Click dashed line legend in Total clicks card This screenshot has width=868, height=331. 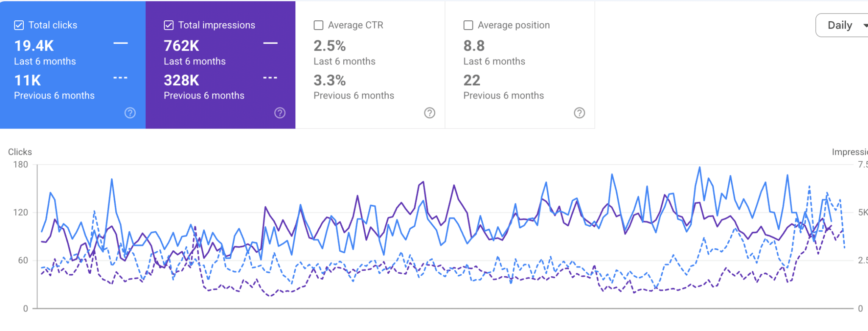[x=120, y=78]
